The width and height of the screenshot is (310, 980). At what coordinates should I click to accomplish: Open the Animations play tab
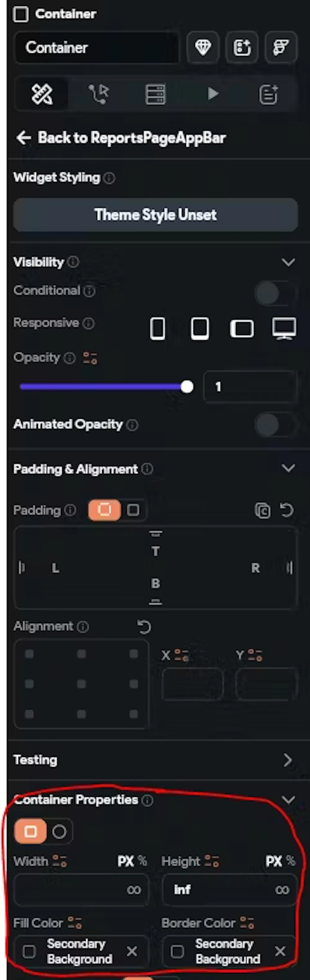click(213, 94)
